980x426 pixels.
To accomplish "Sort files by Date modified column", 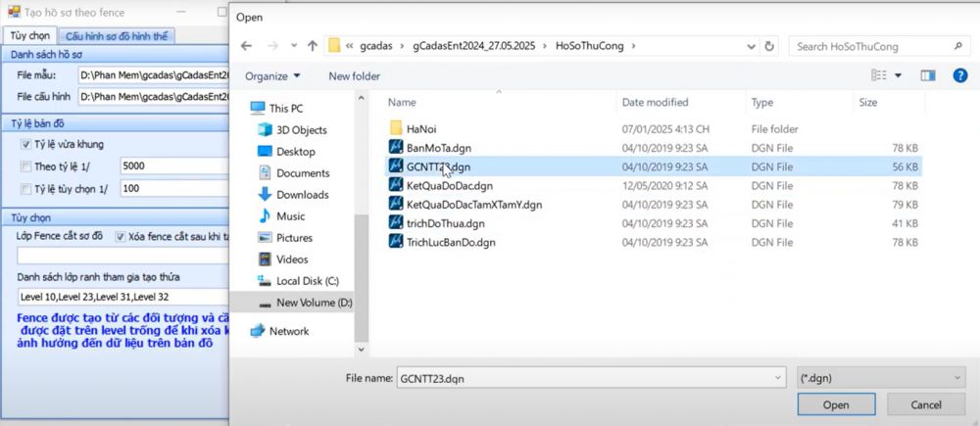I will (x=655, y=102).
